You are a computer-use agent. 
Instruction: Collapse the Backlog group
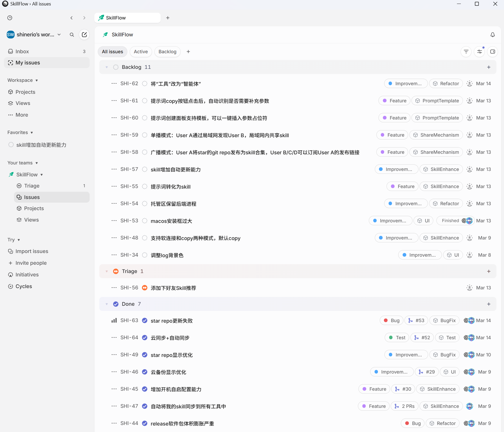click(107, 67)
